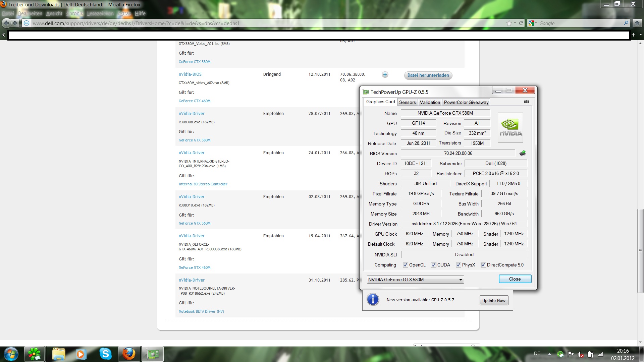The height and width of the screenshot is (362, 644).
Task: Toggle the PhysX checkbox
Action: (x=458, y=265)
